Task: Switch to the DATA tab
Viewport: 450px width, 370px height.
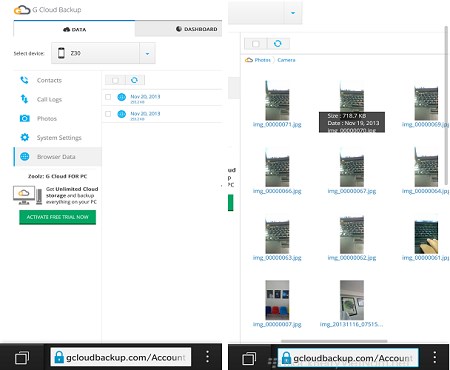Action: click(x=74, y=29)
